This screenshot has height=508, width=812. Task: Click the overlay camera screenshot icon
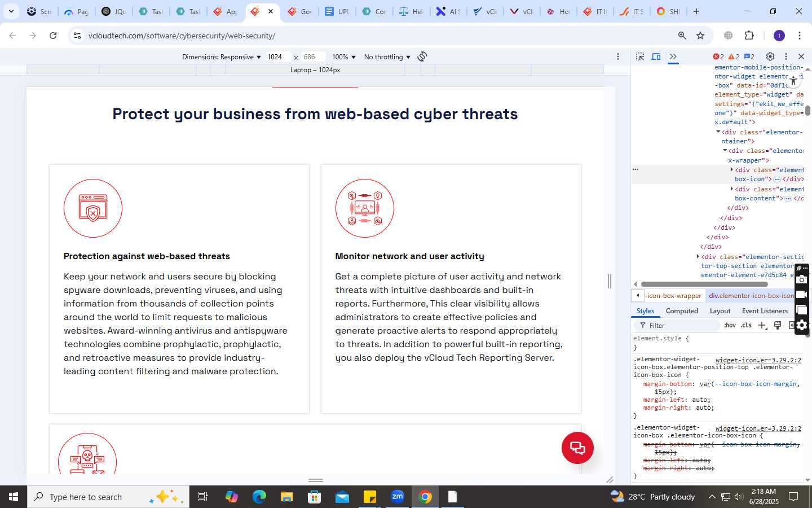tap(802, 280)
